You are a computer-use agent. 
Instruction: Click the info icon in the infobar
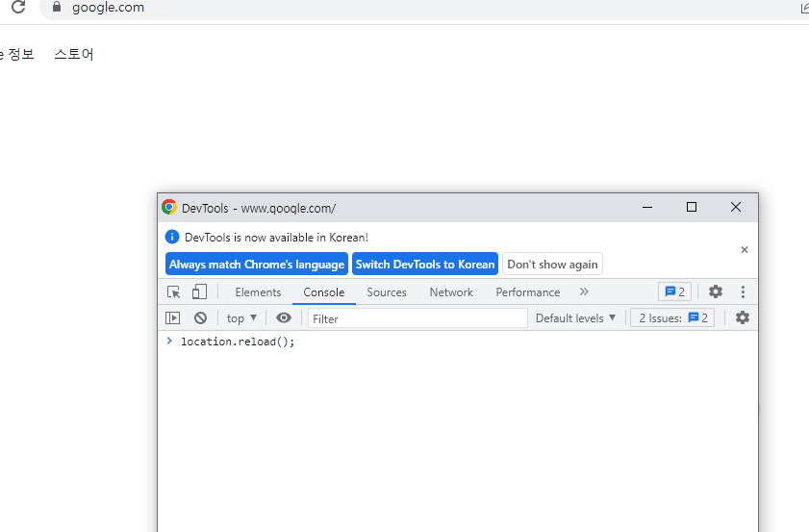click(x=172, y=237)
